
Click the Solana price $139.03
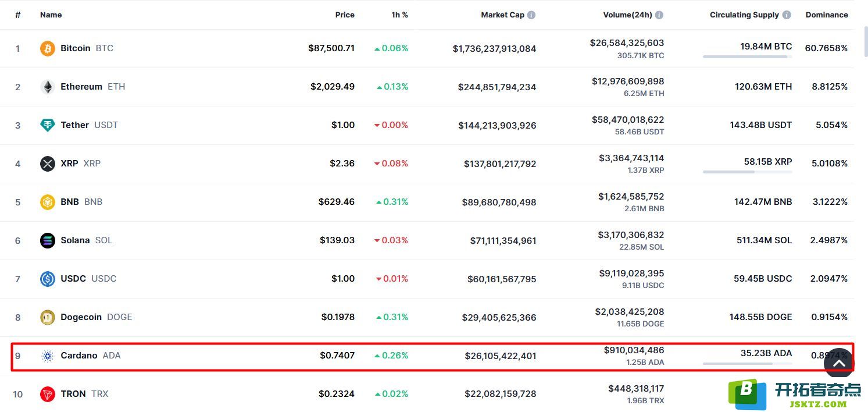[x=337, y=240]
